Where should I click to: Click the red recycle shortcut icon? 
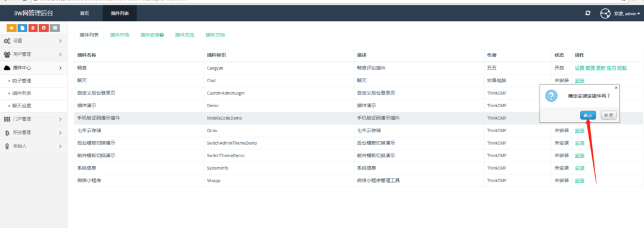pos(44,28)
